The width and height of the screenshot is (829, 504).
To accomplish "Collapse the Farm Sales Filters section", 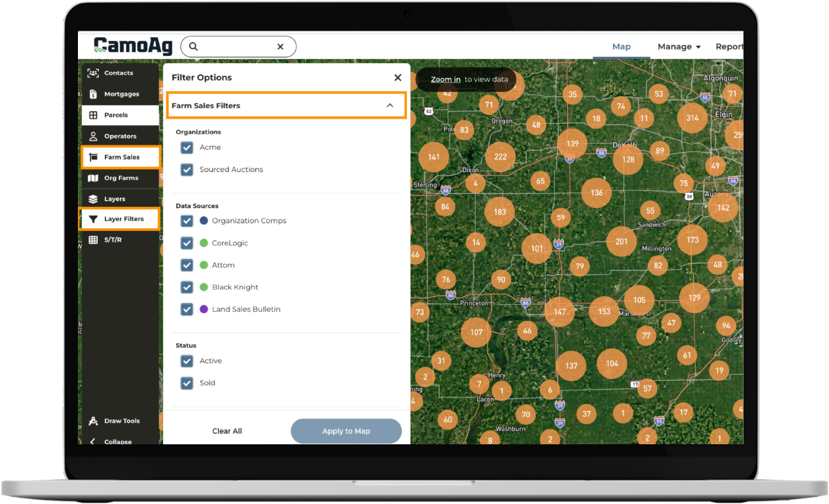I will pos(390,106).
